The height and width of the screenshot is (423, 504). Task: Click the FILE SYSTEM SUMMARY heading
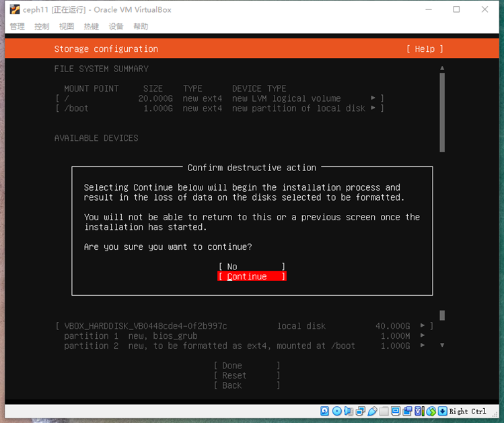click(101, 69)
